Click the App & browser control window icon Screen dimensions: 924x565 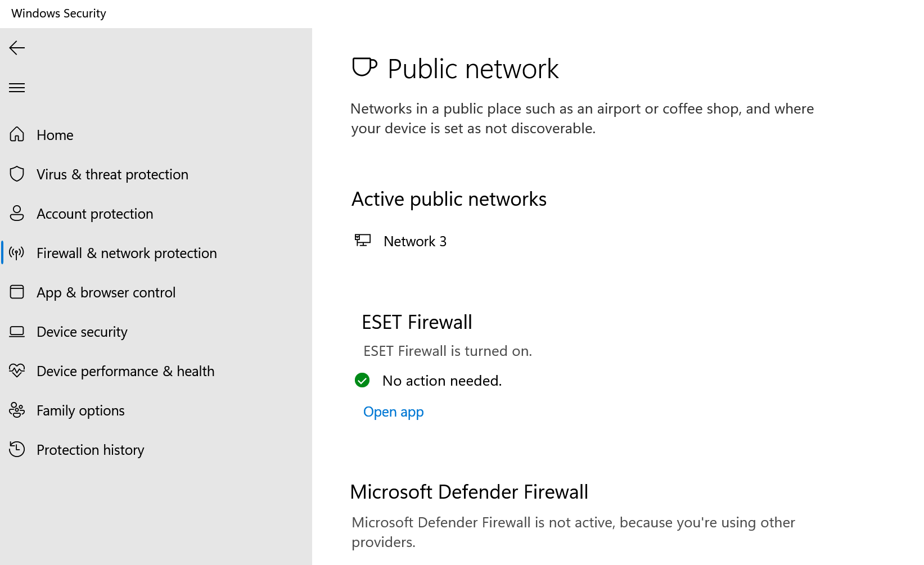[17, 292]
